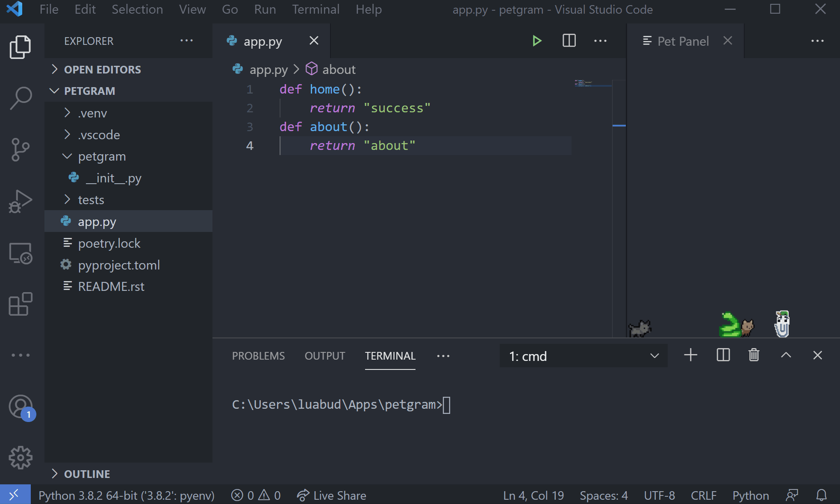Open the Extensions view
Viewport: 840px width, 504px height.
tap(21, 304)
